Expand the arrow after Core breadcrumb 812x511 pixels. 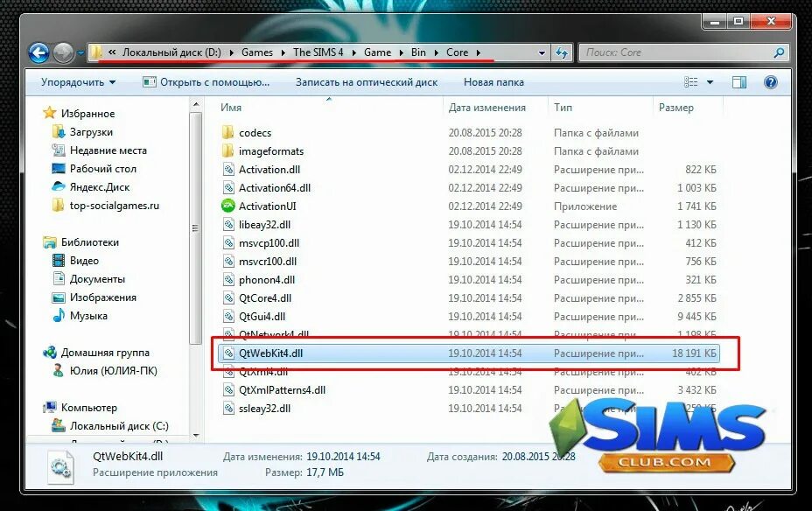[x=478, y=52]
